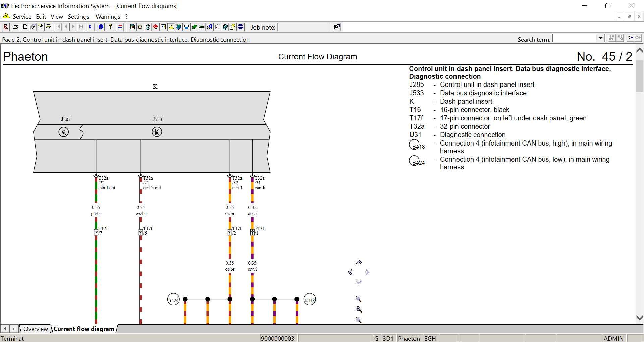Open the Edit menu
Image resolution: width=644 pixels, height=342 pixels.
point(41,16)
